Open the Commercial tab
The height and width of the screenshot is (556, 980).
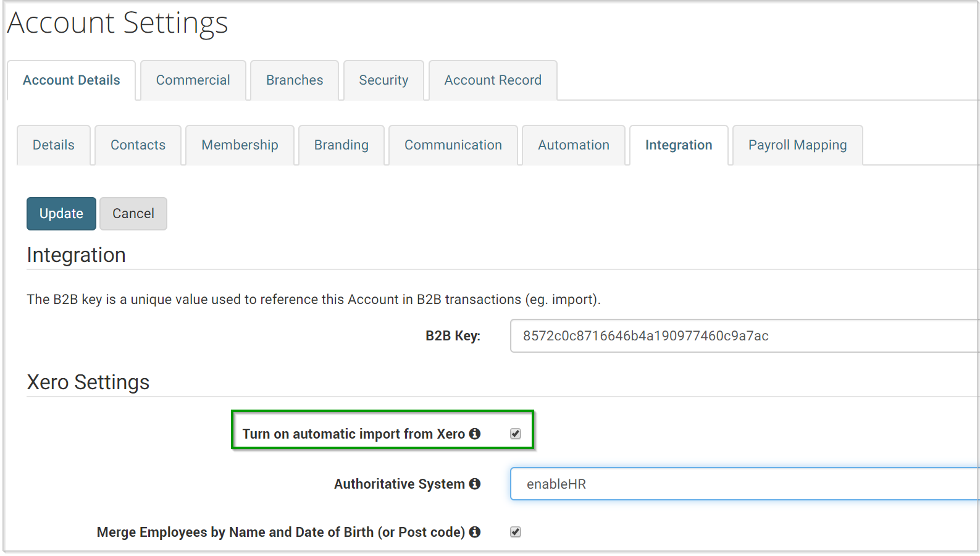pos(193,80)
